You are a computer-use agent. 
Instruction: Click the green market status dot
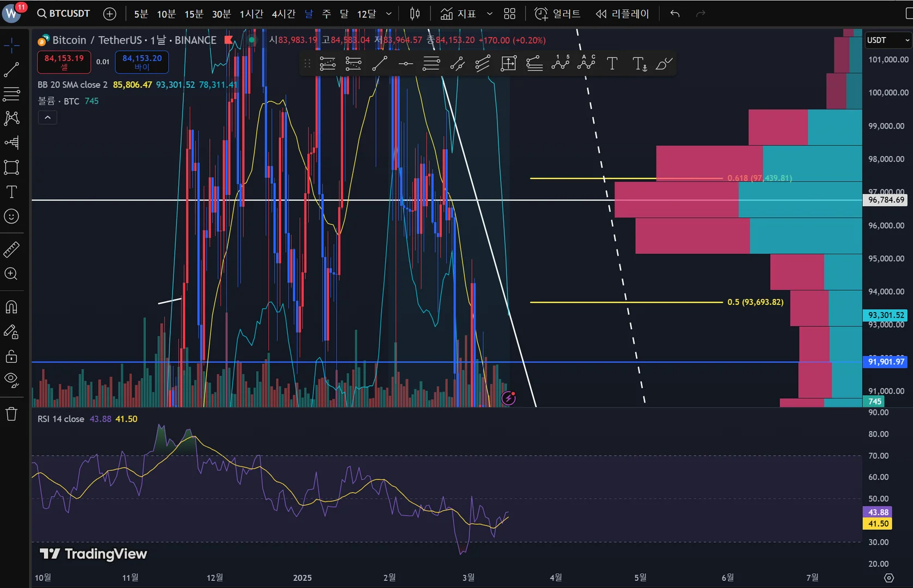[251, 40]
